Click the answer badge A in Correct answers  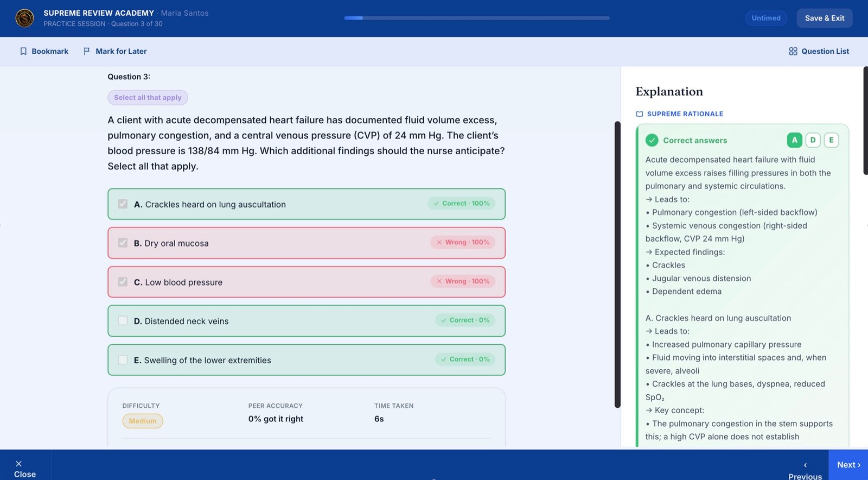tap(795, 140)
